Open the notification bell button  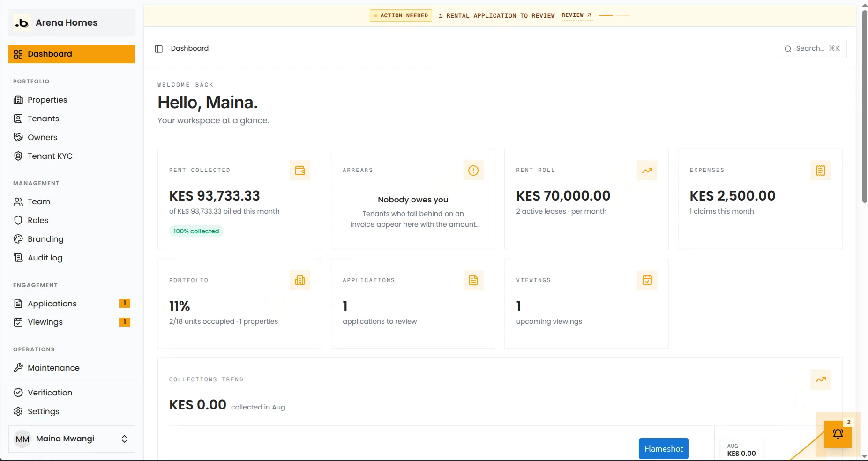838,434
